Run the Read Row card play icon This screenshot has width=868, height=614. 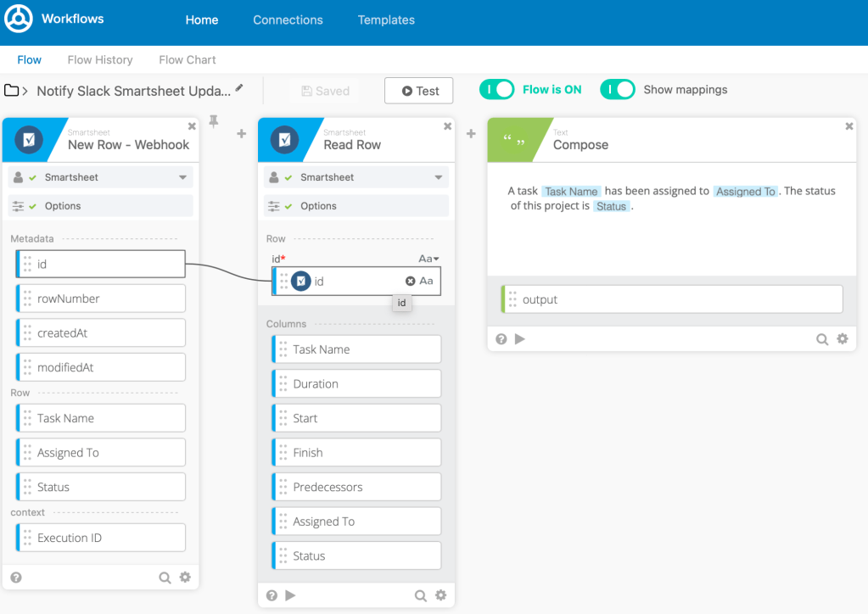[291, 596]
